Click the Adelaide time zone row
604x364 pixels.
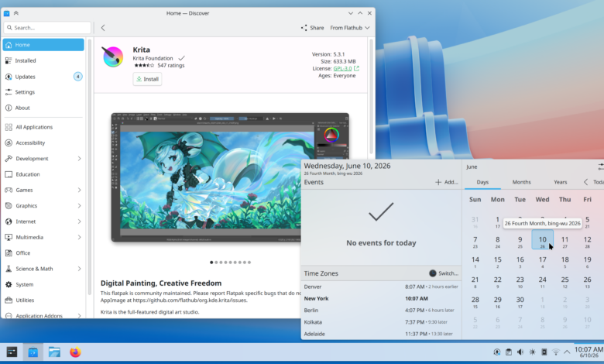(x=381, y=334)
